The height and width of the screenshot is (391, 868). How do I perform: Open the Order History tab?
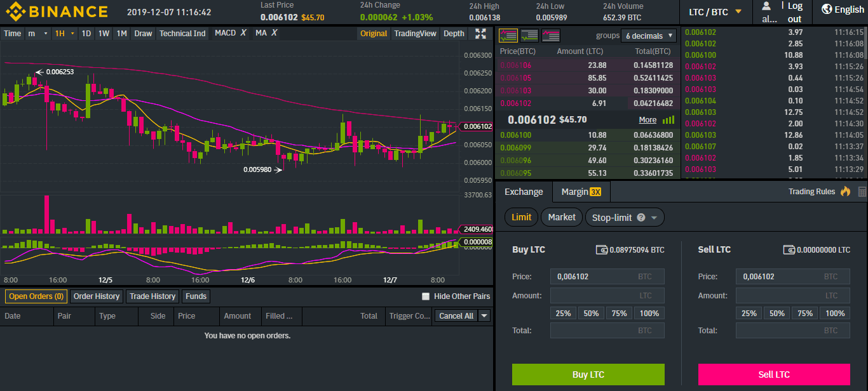(x=97, y=296)
